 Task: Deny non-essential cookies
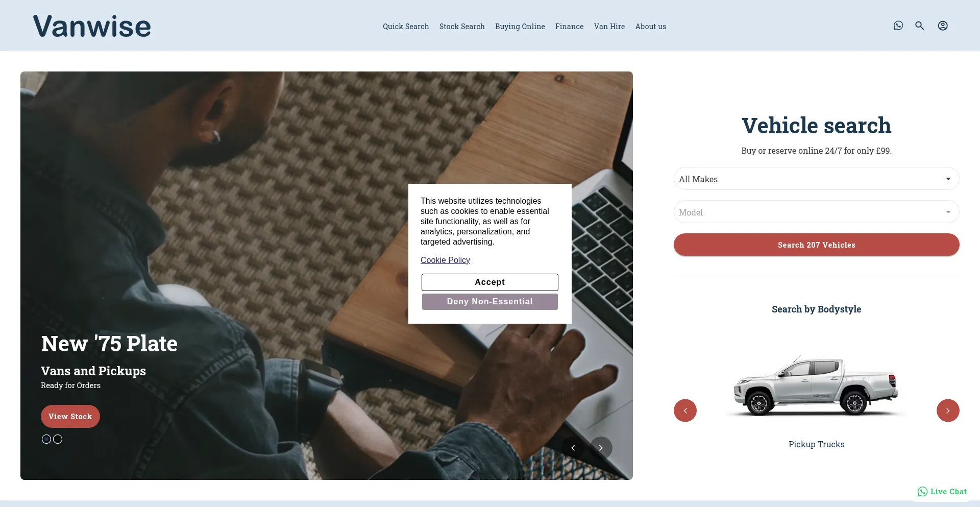pyautogui.click(x=490, y=302)
